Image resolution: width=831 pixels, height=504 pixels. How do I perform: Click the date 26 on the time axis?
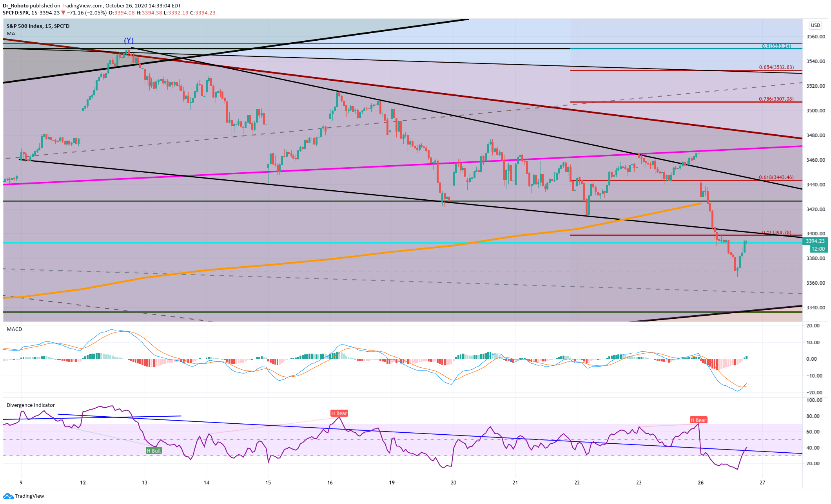tap(700, 483)
